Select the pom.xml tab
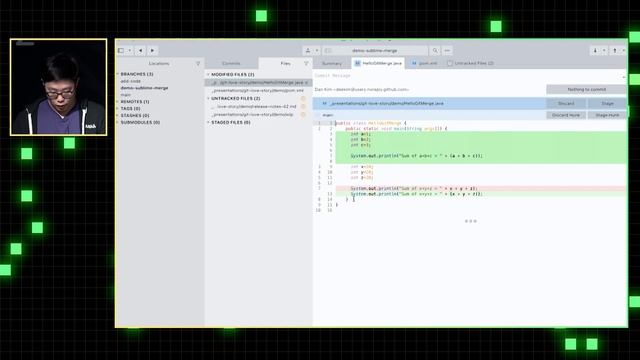Viewport: 640px width, 360px height. 424,64
